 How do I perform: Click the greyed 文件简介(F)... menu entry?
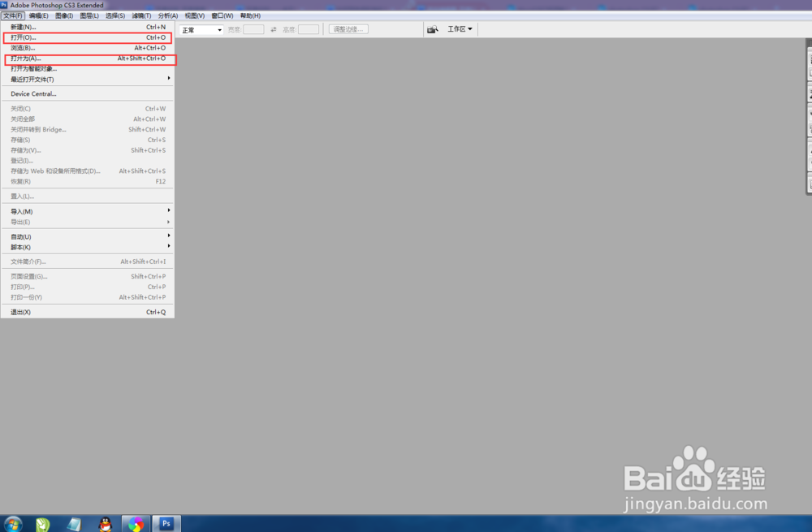(x=88, y=262)
